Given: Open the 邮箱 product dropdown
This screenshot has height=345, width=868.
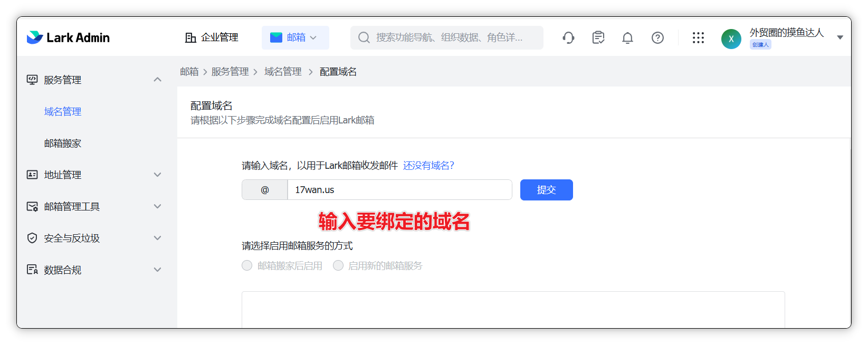Looking at the screenshot, I should pyautogui.click(x=295, y=37).
